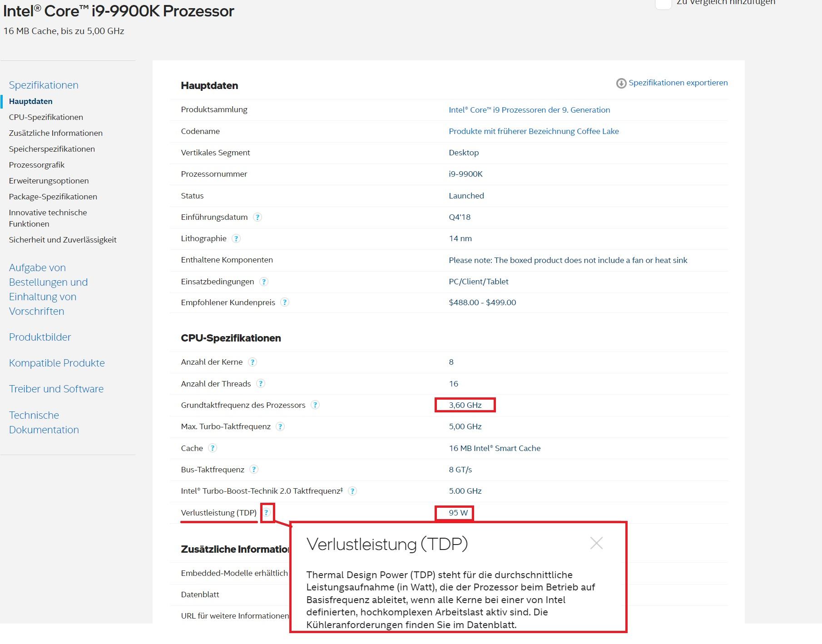Open Treiber und Software
This screenshot has height=644, width=822.
56,389
